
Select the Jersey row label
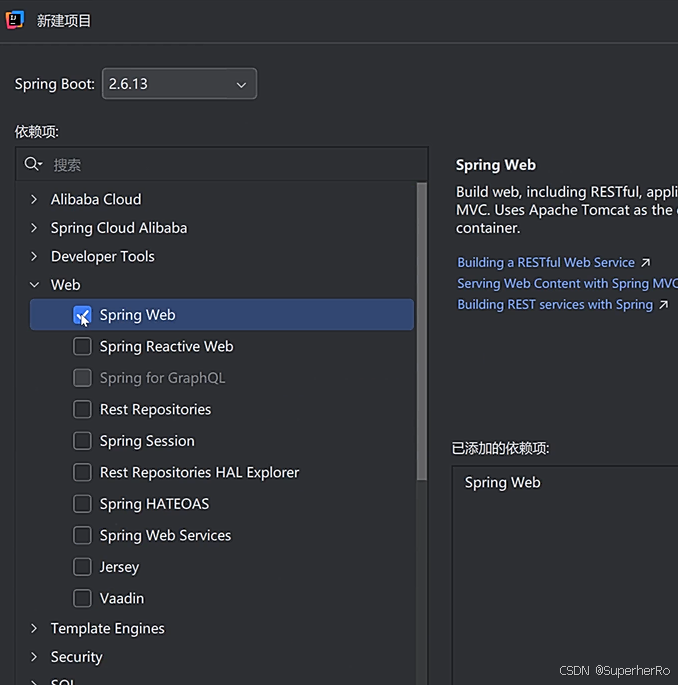pos(119,567)
